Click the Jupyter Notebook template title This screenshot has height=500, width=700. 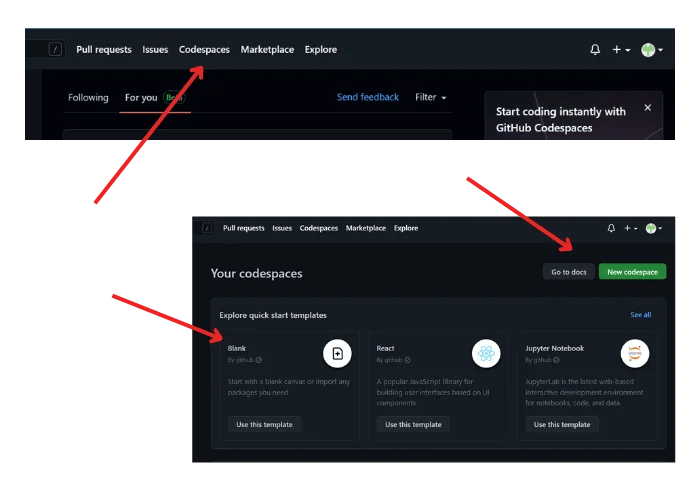[554, 348]
